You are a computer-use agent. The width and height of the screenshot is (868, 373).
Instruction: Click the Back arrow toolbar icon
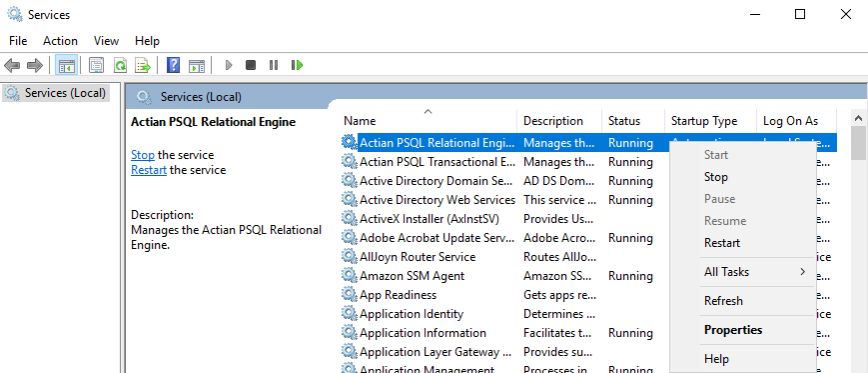(12, 65)
